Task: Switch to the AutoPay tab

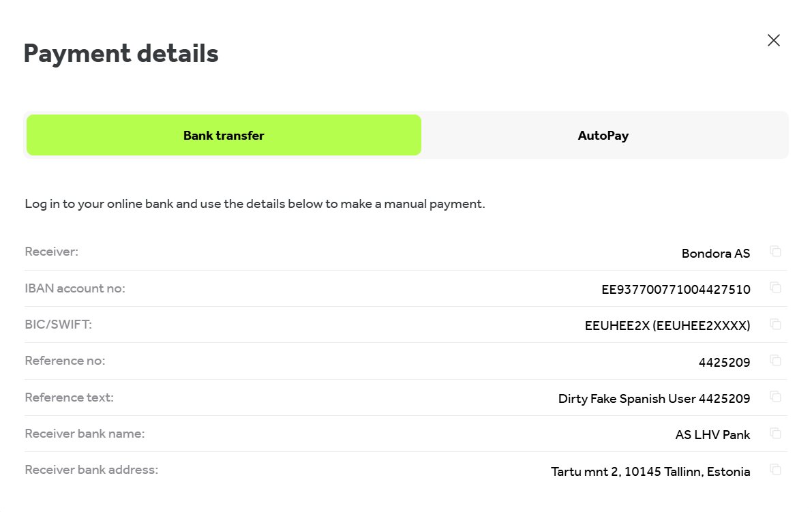Action: 603,135
